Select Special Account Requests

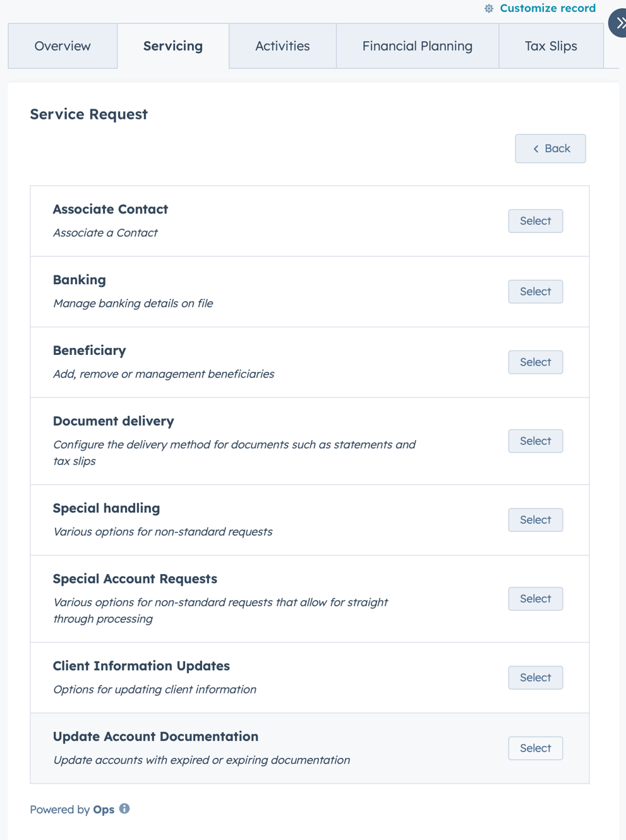pos(535,599)
